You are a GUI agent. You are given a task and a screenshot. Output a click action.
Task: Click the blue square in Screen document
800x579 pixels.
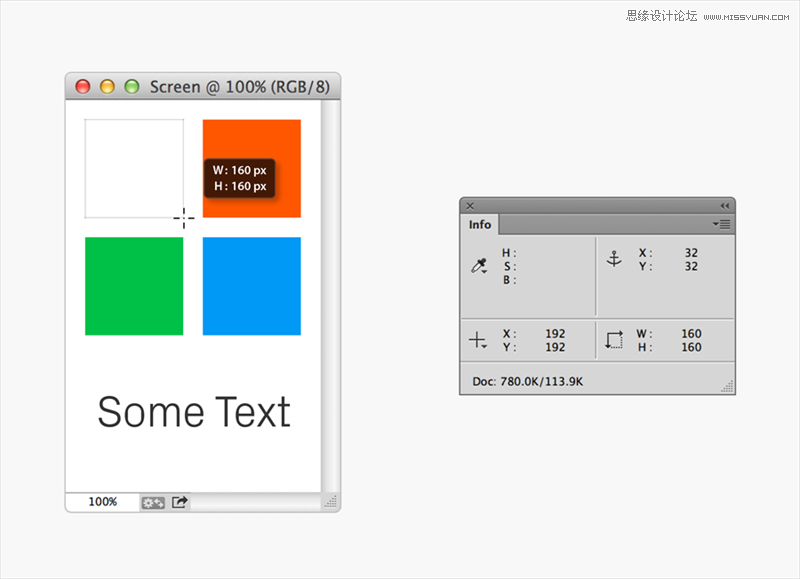click(x=252, y=286)
